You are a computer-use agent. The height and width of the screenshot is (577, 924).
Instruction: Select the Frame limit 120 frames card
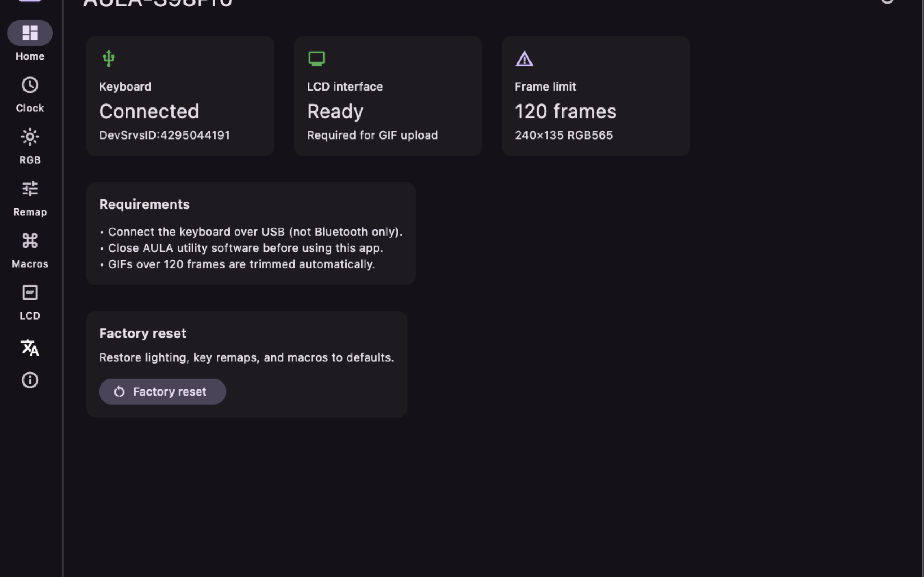596,96
